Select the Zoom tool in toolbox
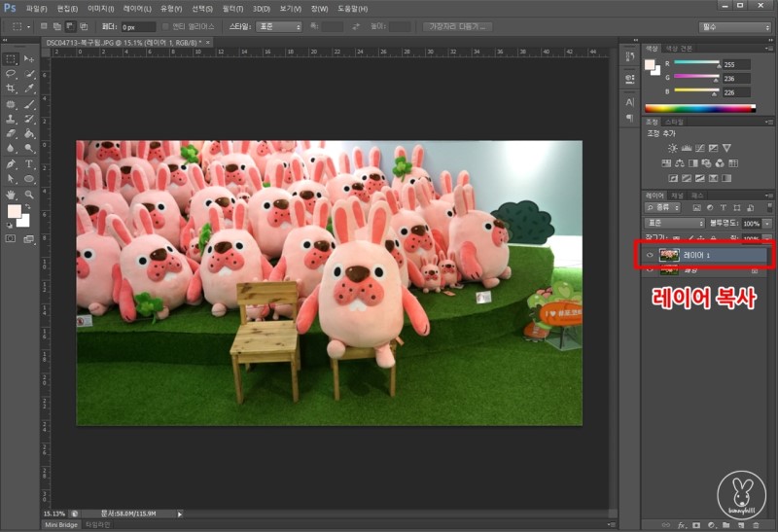Viewport: 778px width, 532px height. [29, 194]
